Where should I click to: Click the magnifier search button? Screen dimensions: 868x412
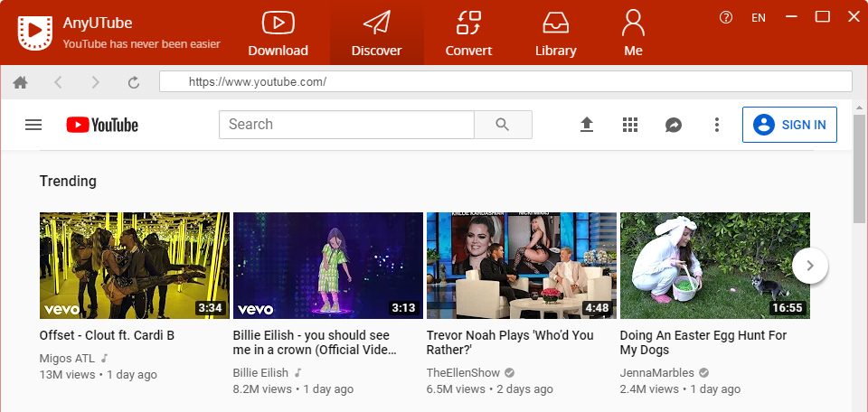pyautogui.click(x=503, y=125)
